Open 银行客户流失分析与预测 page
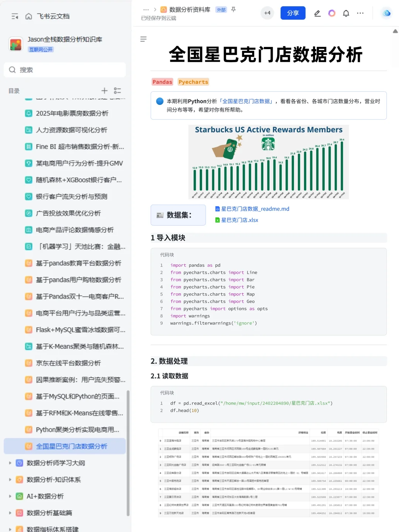399x532 pixels. [71, 197]
